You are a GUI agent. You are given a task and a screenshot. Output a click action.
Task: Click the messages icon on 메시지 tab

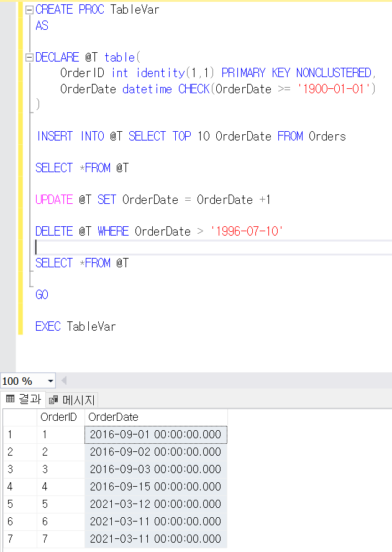click(x=53, y=400)
